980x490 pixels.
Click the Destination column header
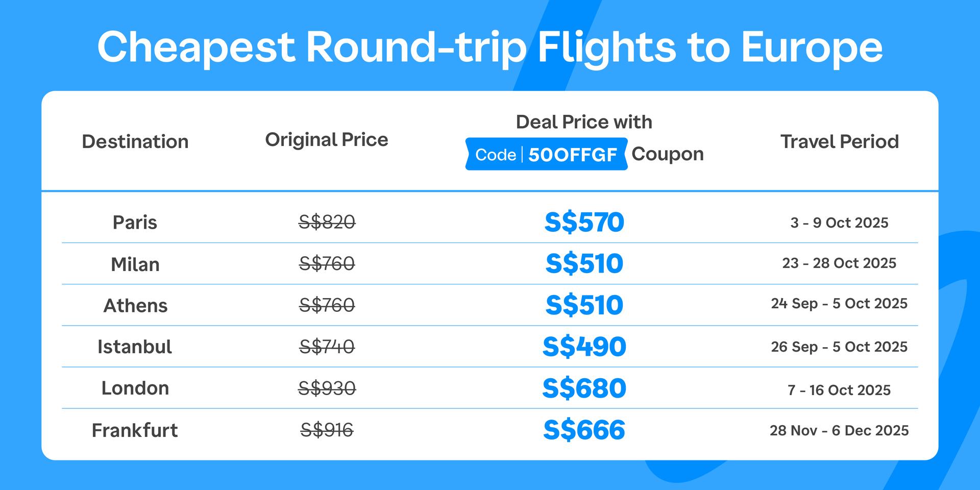click(135, 141)
